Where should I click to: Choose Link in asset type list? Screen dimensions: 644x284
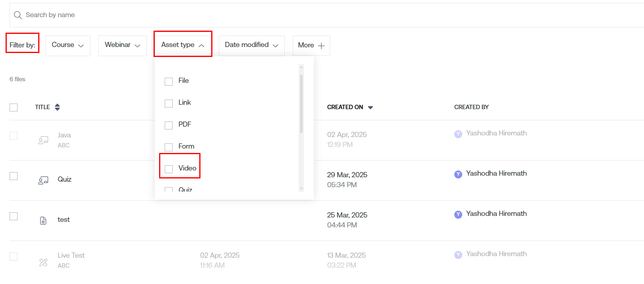(169, 103)
